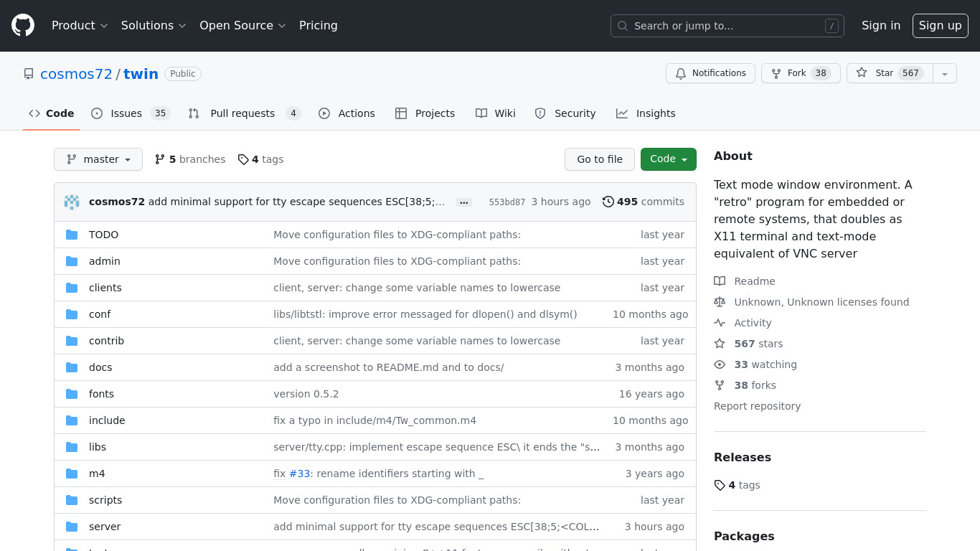
Task: Click the Go to file button
Action: point(600,159)
